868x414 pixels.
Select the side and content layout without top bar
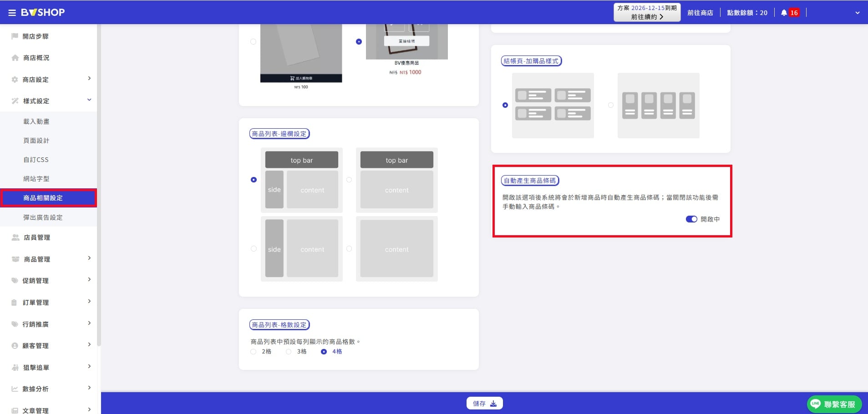coord(254,248)
